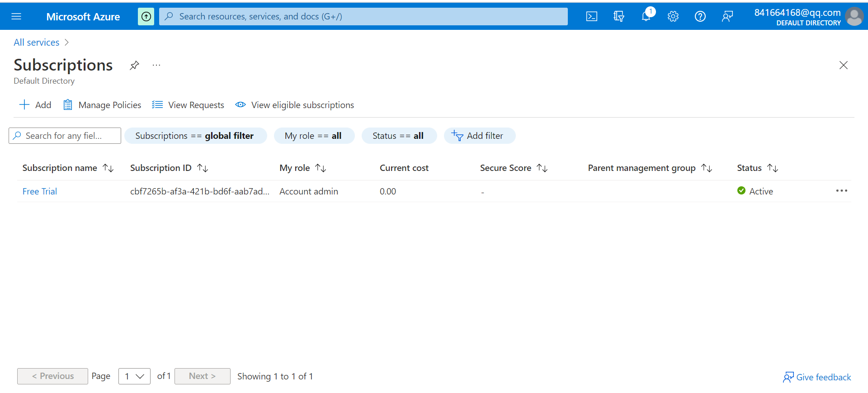Open portal settings gear
868x393 pixels.
[x=673, y=17]
